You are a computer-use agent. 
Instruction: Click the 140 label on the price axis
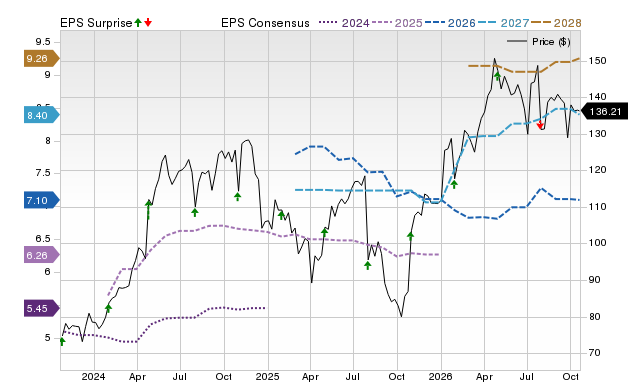click(x=597, y=97)
